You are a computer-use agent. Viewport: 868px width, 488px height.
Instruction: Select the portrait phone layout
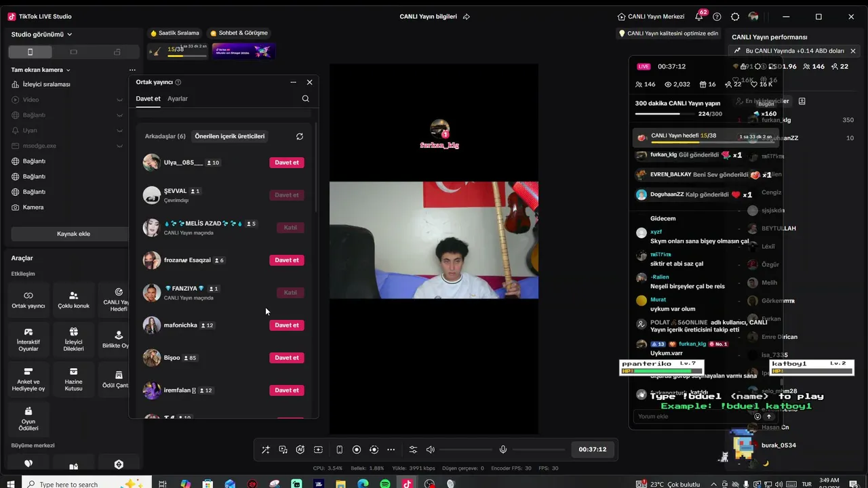pyautogui.click(x=30, y=52)
